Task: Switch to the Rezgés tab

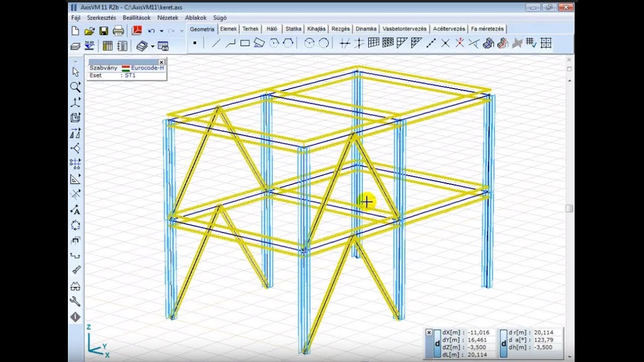Action: pos(342,29)
